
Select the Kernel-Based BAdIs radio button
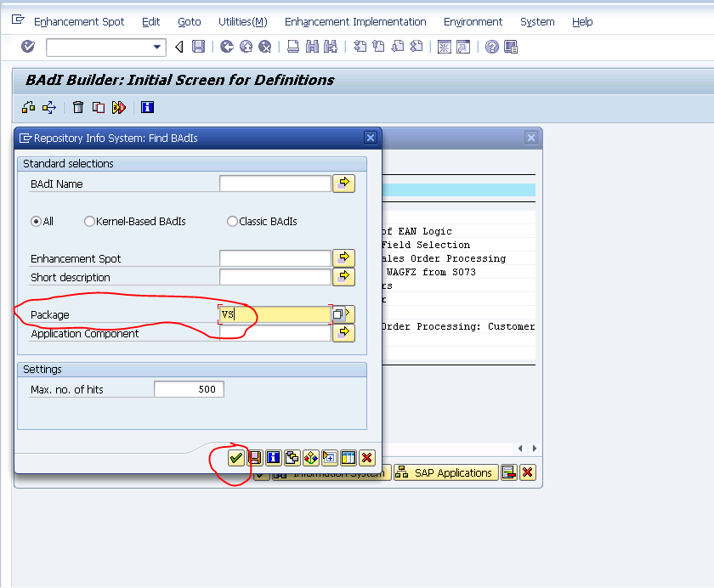pyautogui.click(x=89, y=221)
